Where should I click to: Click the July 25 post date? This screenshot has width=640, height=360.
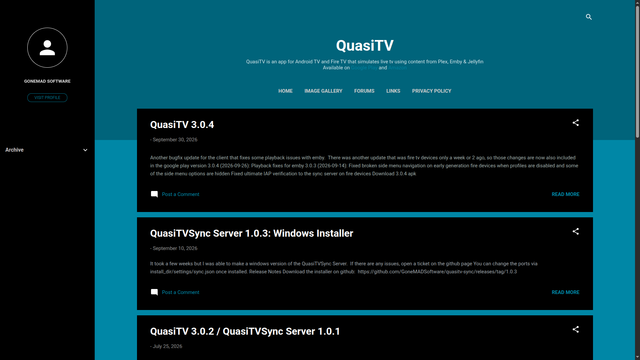click(x=167, y=346)
